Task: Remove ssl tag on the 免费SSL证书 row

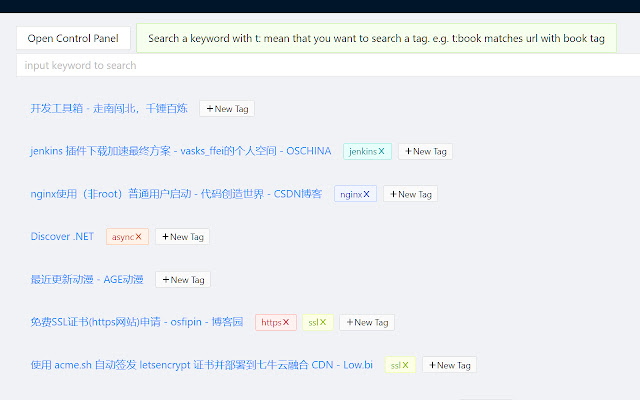Action: tap(323, 323)
